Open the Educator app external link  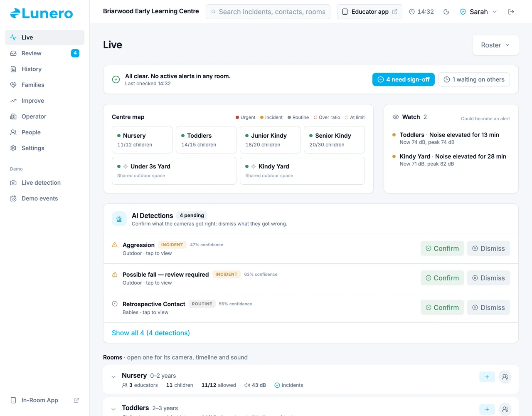coord(369,12)
